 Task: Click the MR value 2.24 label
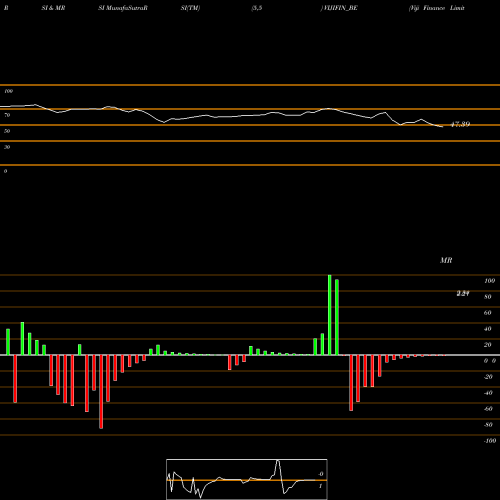click(463, 293)
